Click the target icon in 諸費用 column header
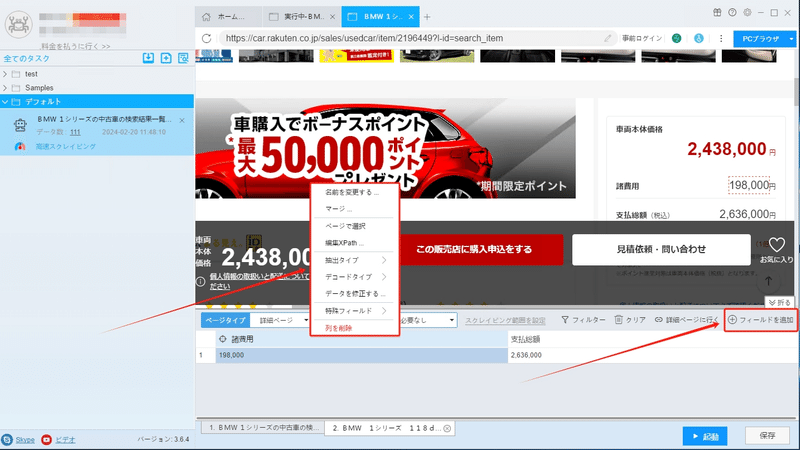 223,339
